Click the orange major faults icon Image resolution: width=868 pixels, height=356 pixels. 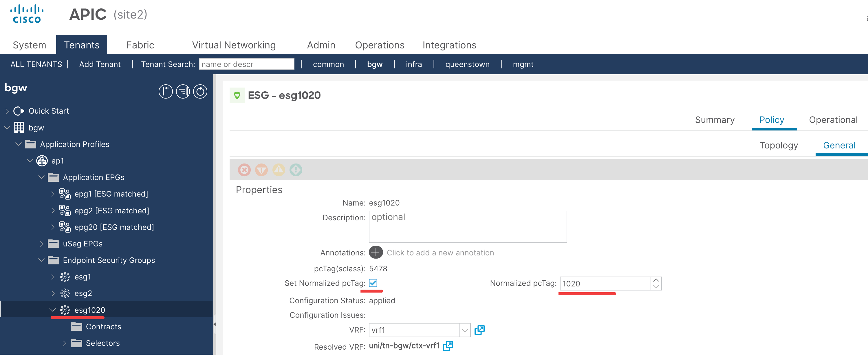pos(261,170)
